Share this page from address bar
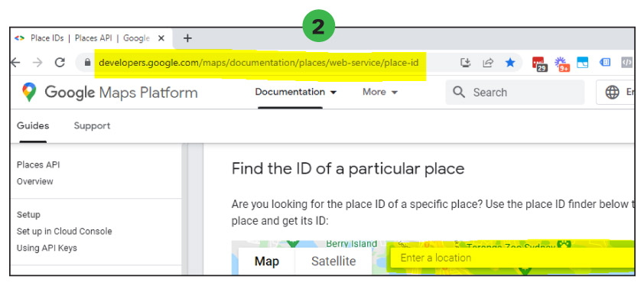The height and width of the screenshot is (286, 644). click(487, 63)
